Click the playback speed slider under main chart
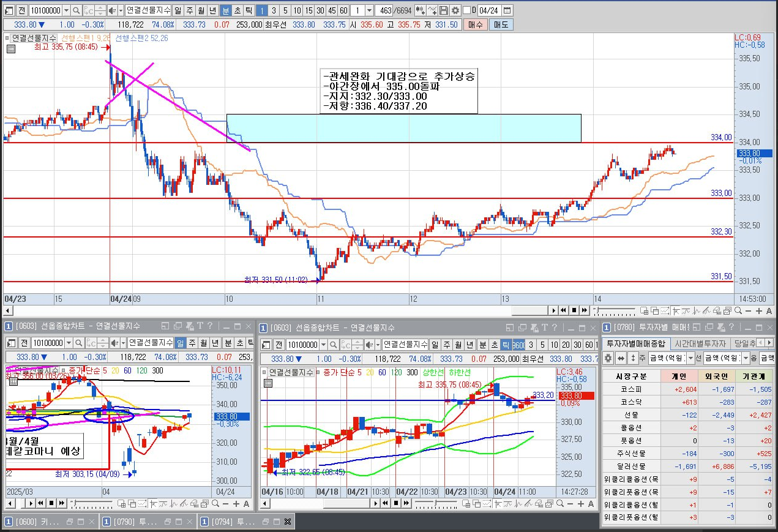 pyautogui.click(x=613, y=310)
